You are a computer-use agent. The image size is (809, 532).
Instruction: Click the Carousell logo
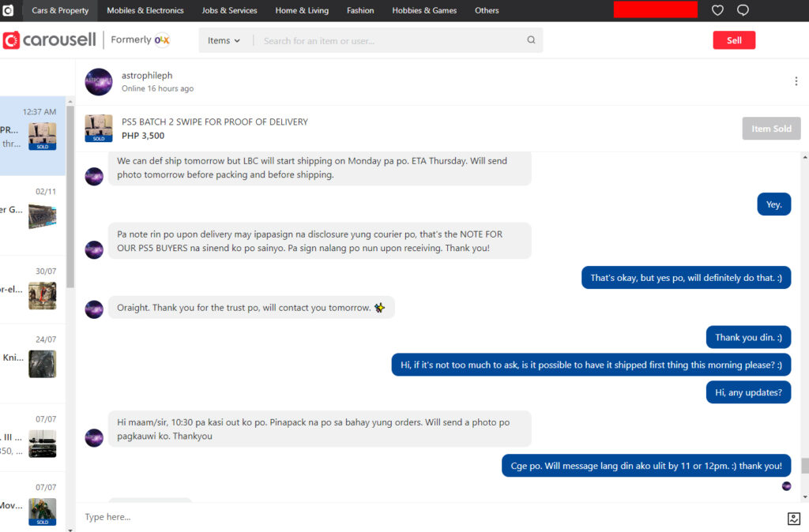click(50, 40)
